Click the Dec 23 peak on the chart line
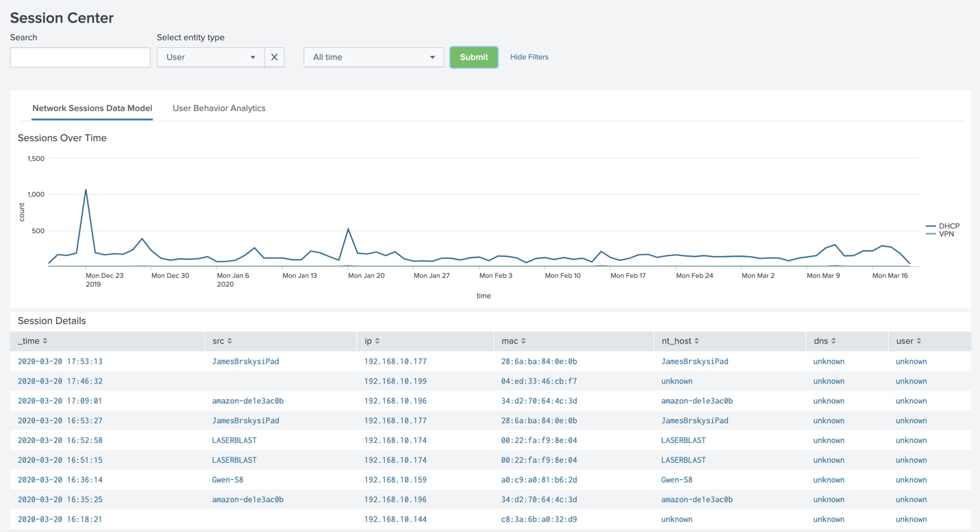This screenshot has width=980, height=532. [86, 190]
